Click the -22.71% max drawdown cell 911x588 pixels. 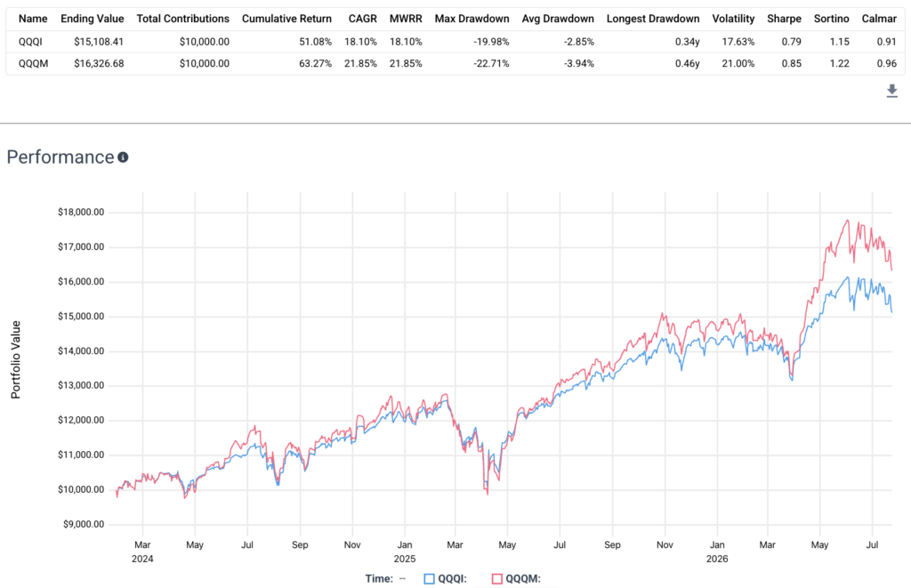coord(491,63)
